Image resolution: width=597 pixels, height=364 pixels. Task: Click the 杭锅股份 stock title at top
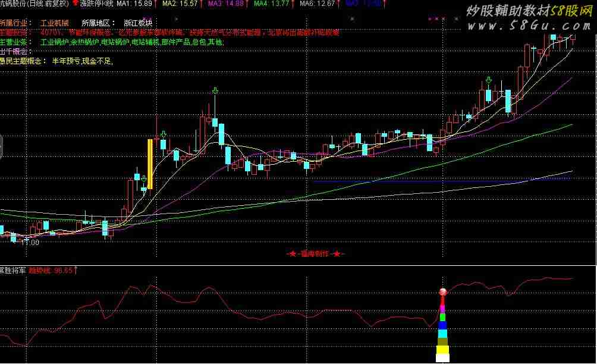(x=17, y=4)
